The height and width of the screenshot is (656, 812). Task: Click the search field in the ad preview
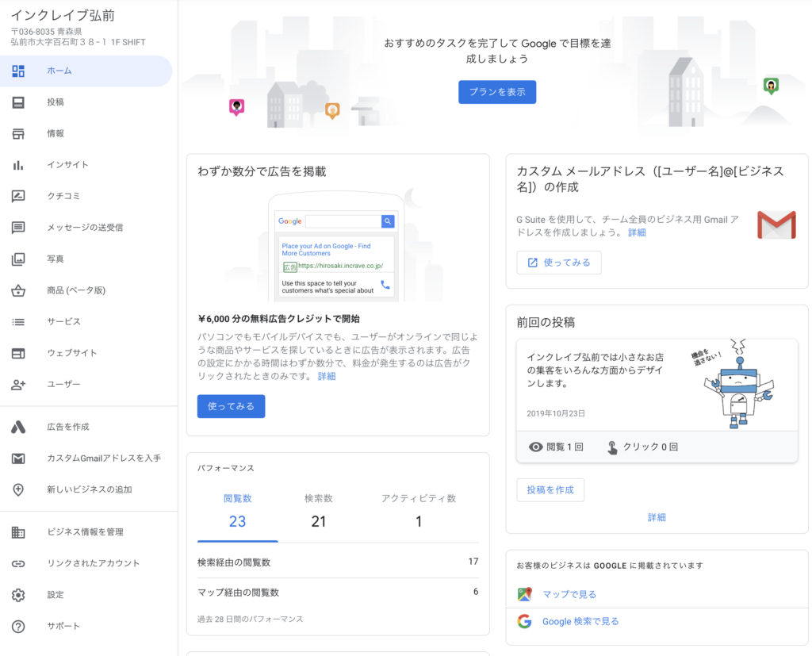(343, 221)
